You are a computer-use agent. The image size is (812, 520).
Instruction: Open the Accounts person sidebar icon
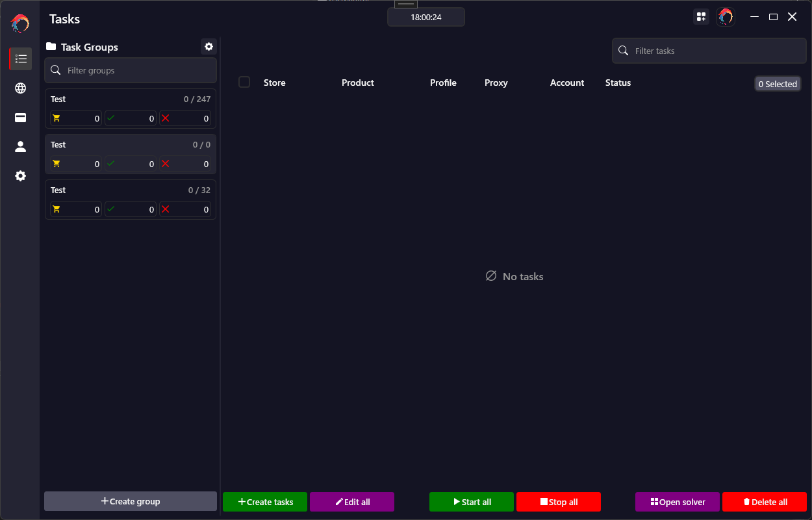pyautogui.click(x=21, y=147)
